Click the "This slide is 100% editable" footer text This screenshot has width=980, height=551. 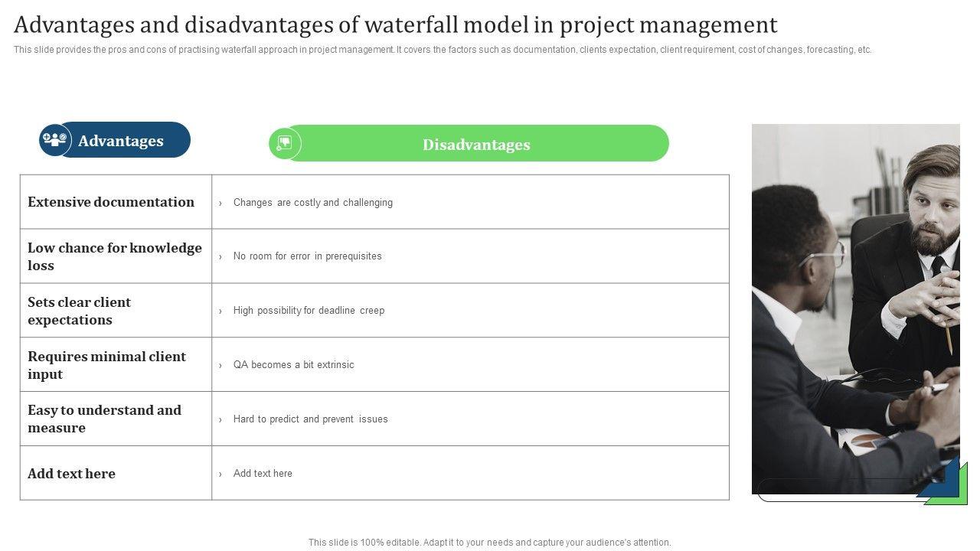point(489,543)
